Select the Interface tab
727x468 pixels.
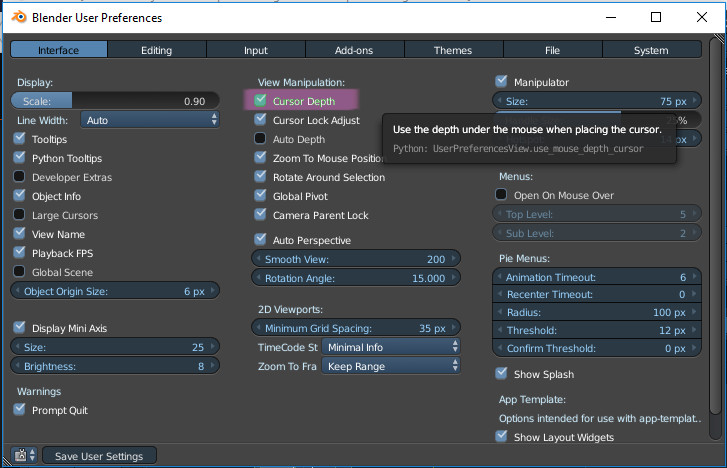coord(59,50)
